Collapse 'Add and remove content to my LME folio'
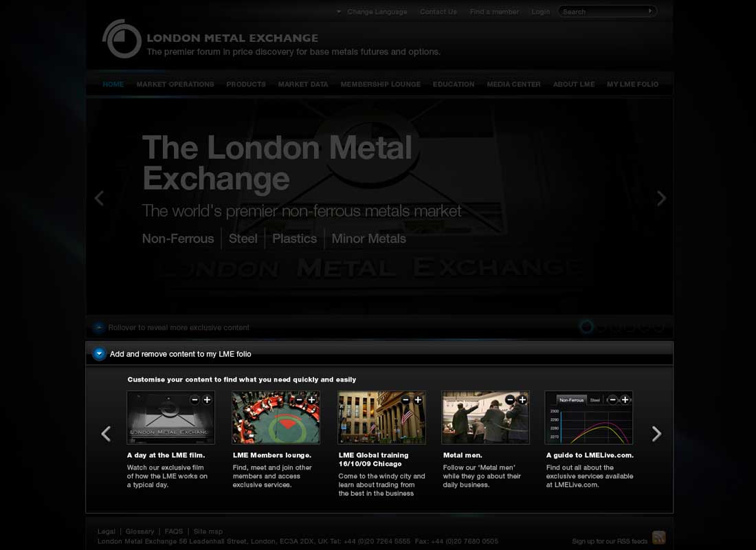The height and width of the screenshot is (550, 756). pyautogui.click(x=99, y=353)
